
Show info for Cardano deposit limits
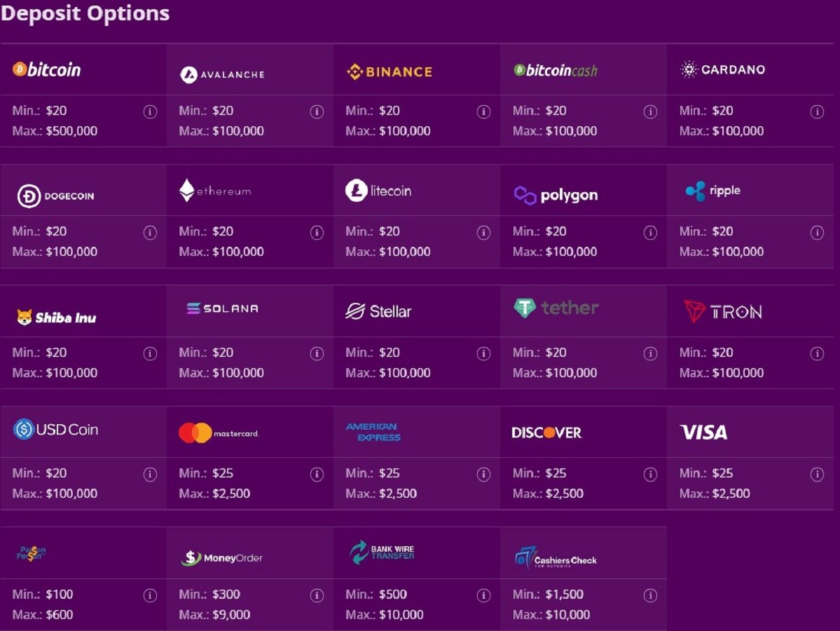817,111
